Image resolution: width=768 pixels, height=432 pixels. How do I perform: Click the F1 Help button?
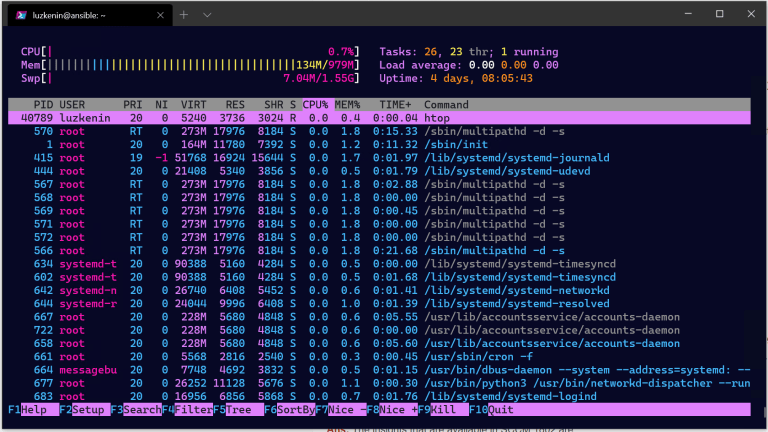33,409
